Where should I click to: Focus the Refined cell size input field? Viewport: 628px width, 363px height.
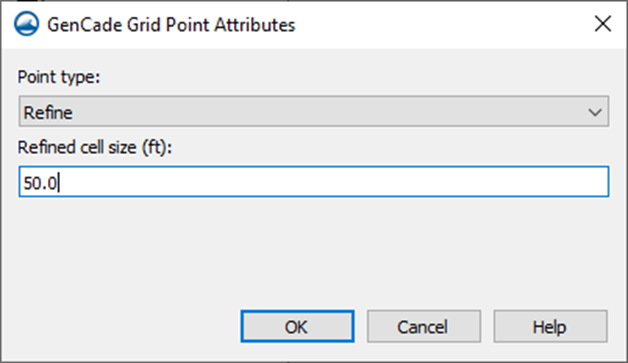314,182
